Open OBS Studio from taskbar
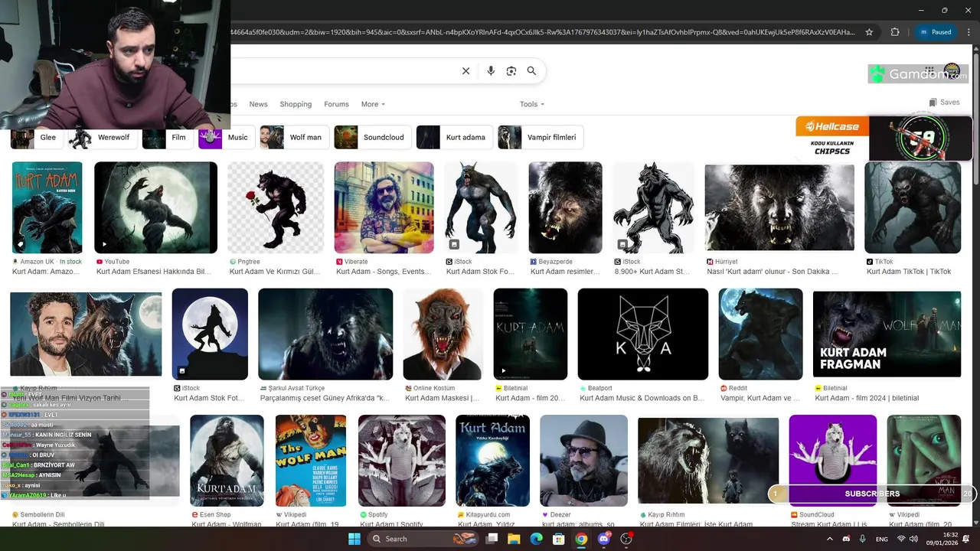980x551 pixels. tap(626, 539)
